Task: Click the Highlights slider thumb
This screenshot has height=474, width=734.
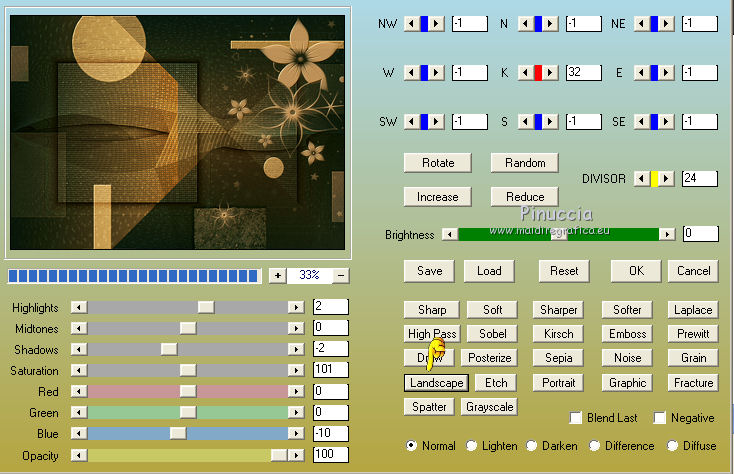Action: tap(206, 307)
